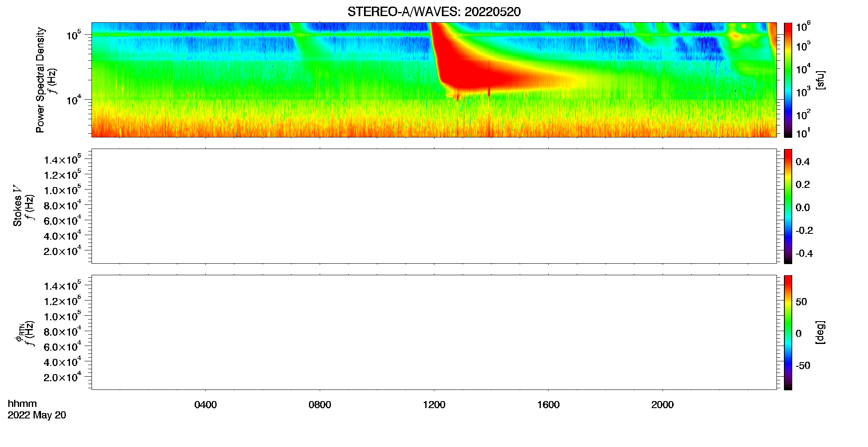
Task: Click the phi RTN degrees color bar
Action: 788,332
